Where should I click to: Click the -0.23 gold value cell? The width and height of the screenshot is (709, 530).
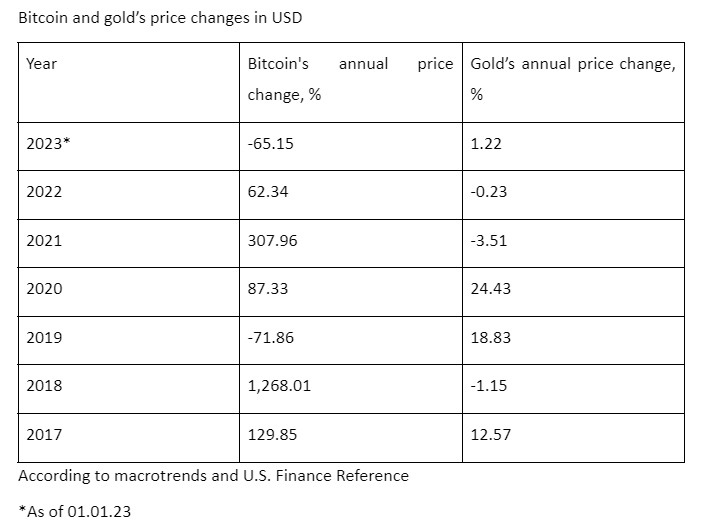click(x=489, y=192)
